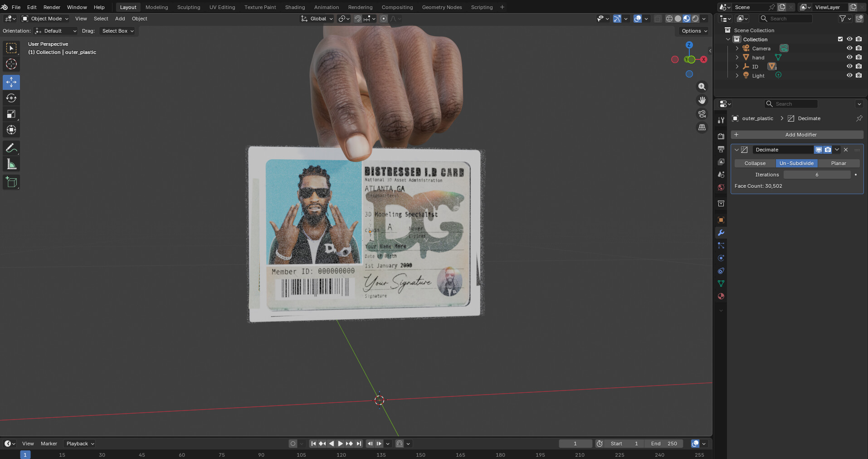868x459 pixels.
Task: Toggle snapping magnet icon
Action: click(x=358, y=19)
